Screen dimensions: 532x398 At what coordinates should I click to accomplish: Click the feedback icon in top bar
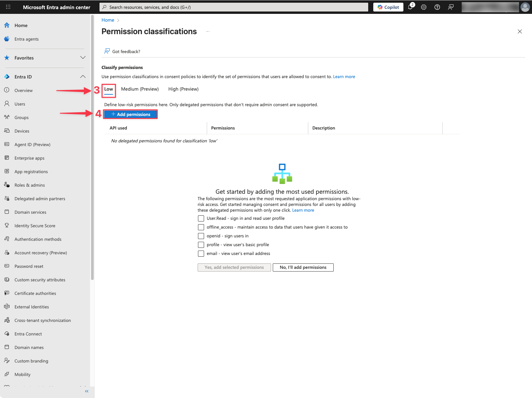click(451, 7)
